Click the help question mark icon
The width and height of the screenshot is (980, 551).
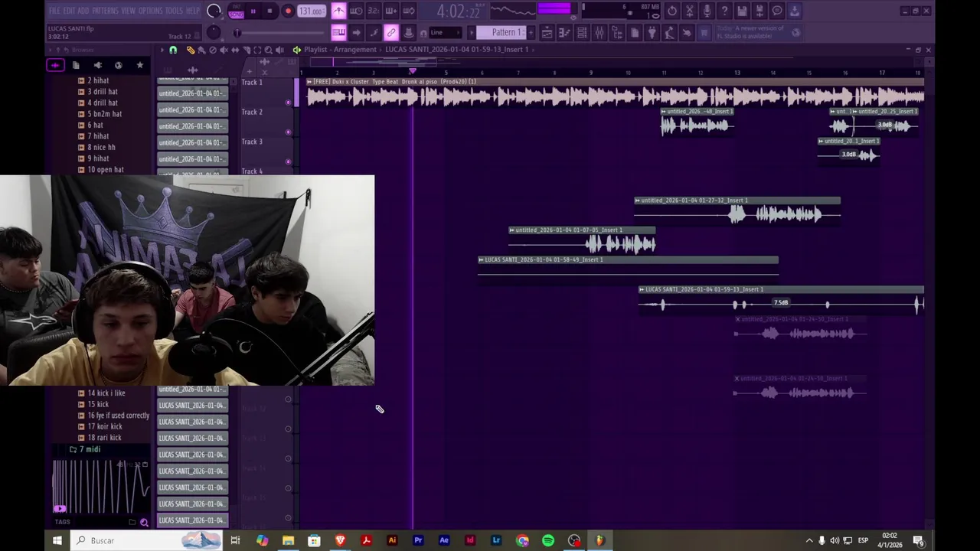pyautogui.click(x=725, y=11)
